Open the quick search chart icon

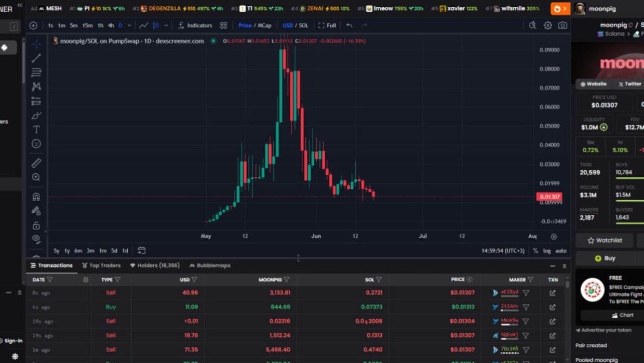pyautogui.click(x=532, y=25)
